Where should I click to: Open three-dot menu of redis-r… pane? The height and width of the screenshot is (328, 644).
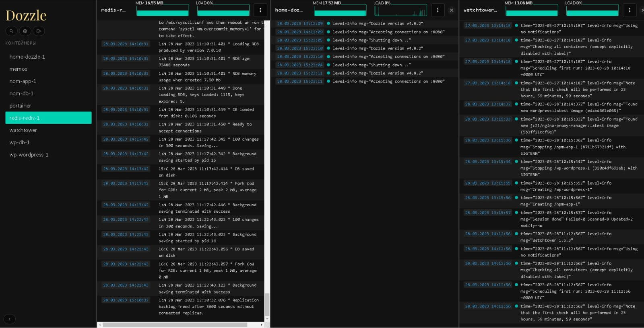point(260,10)
